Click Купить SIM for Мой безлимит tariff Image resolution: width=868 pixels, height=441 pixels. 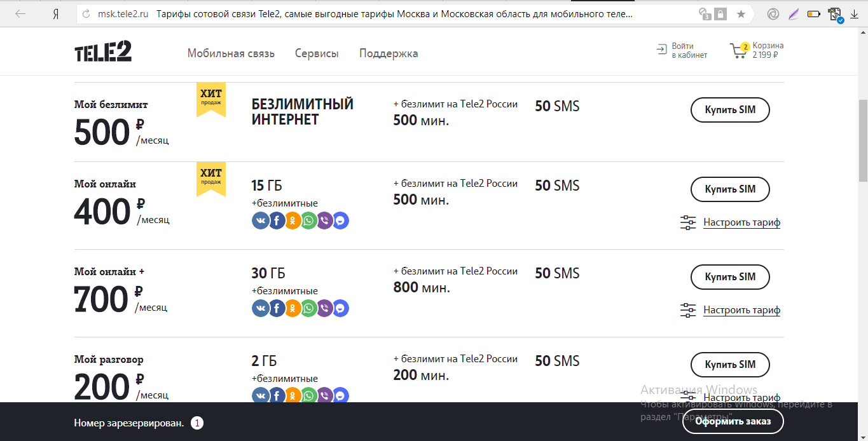click(730, 110)
